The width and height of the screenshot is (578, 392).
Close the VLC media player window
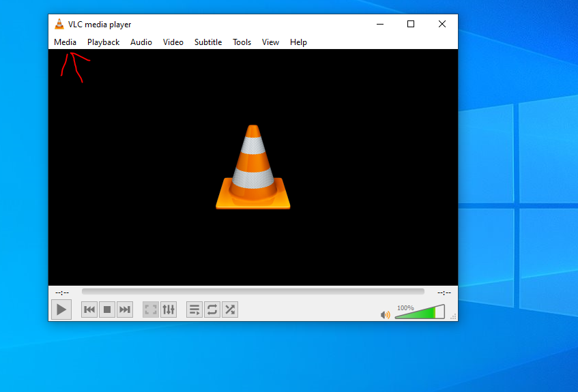point(442,25)
